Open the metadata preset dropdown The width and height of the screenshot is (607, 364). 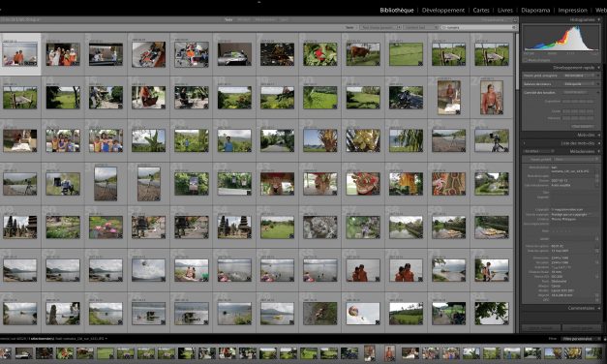click(576, 159)
